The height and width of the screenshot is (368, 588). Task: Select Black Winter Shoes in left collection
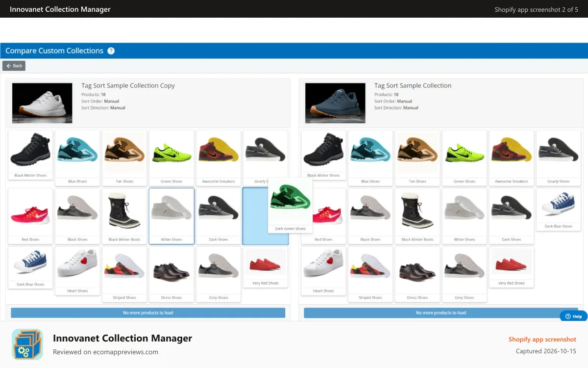point(30,155)
